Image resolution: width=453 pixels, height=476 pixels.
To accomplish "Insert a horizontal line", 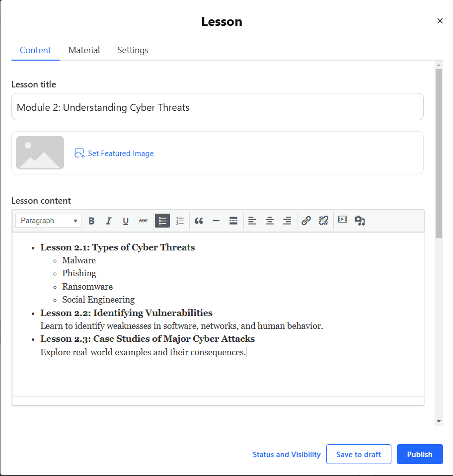I will (216, 221).
